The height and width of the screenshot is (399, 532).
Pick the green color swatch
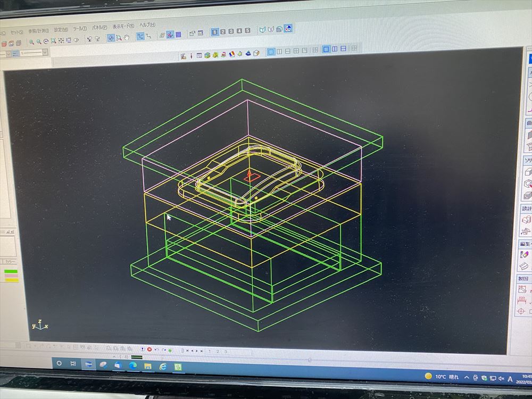point(11,271)
